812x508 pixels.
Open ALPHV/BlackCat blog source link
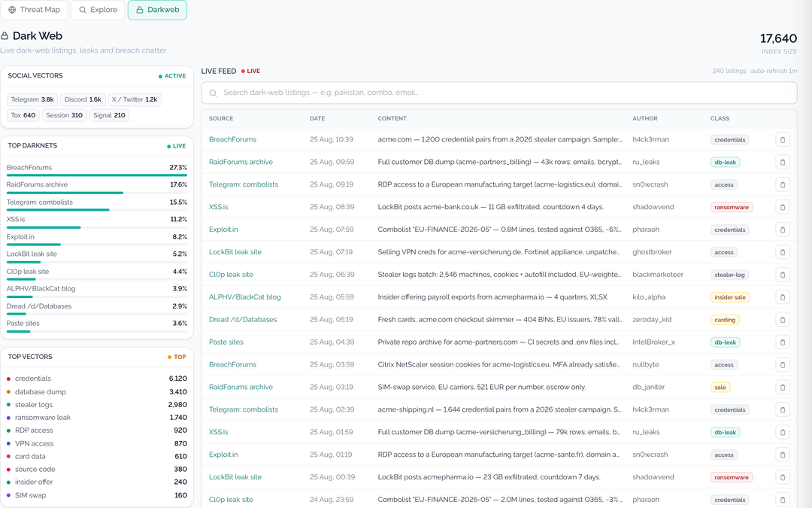(x=245, y=297)
